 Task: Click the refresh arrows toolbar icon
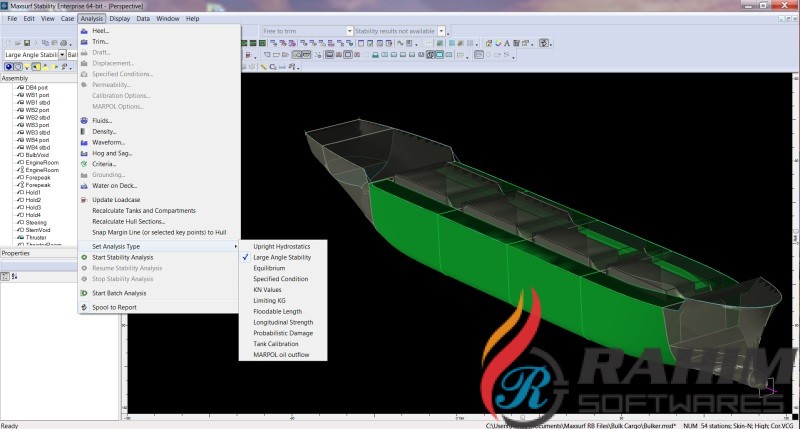pyautogui.click(x=544, y=43)
